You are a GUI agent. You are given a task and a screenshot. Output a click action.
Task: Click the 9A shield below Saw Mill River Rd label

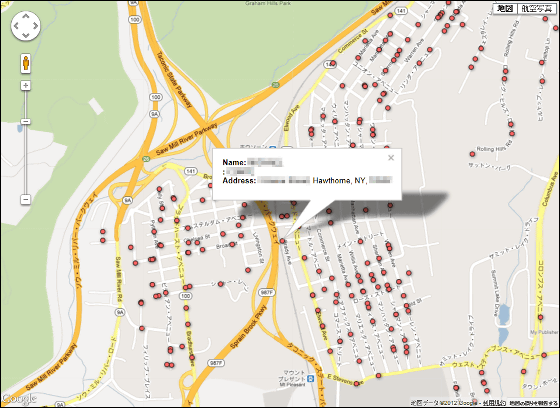tap(120, 312)
